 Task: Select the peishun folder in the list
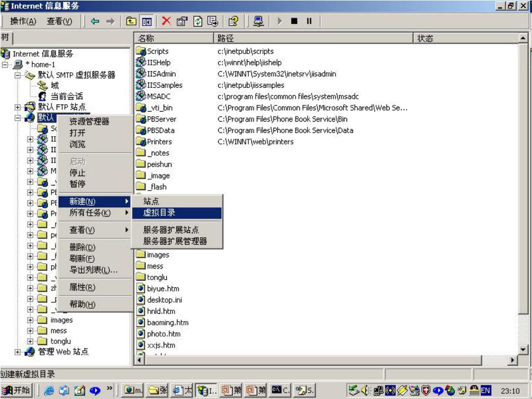[159, 164]
